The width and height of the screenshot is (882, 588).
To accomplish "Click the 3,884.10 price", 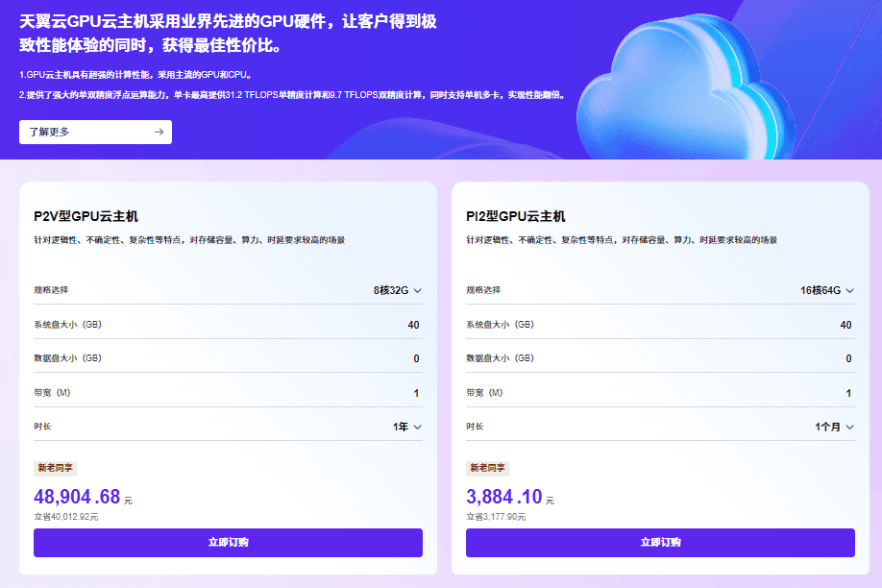I will pos(504,497).
